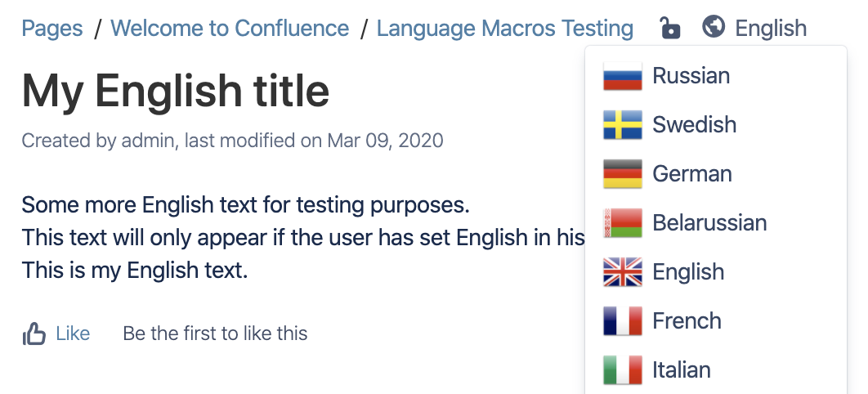Go to Welcome to Confluence breadcrumb
The height and width of the screenshot is (394, 868).
point(230,28)
